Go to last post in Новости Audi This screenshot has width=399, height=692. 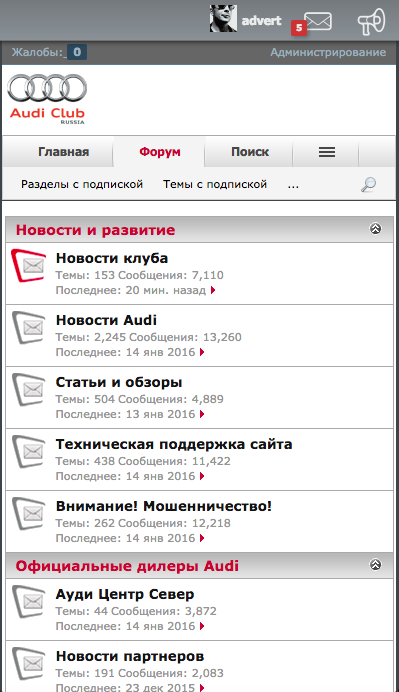point(202,352)
